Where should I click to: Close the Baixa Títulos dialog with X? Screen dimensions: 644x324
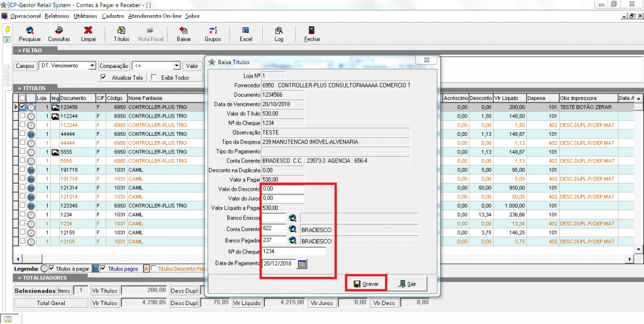tap(426, 60)
